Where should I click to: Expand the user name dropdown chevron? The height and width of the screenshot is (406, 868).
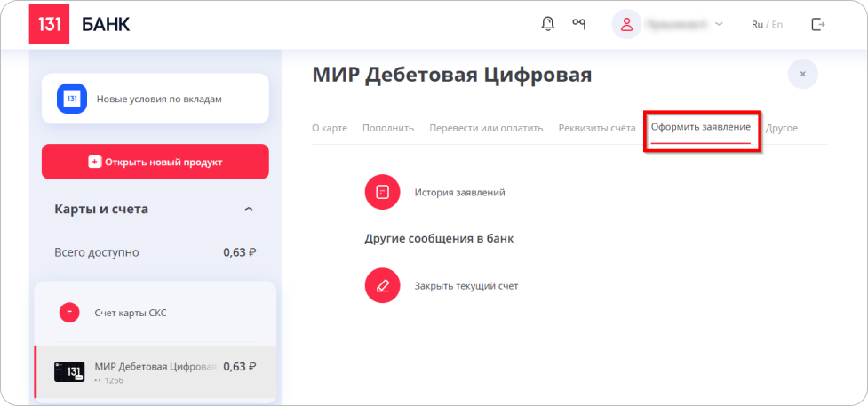(720, 24)
